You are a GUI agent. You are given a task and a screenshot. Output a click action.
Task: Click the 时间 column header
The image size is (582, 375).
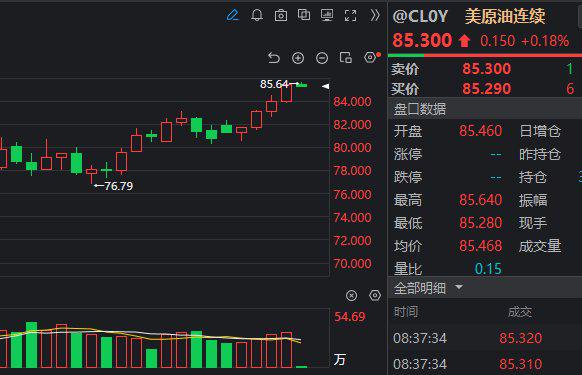pos(406,312)
